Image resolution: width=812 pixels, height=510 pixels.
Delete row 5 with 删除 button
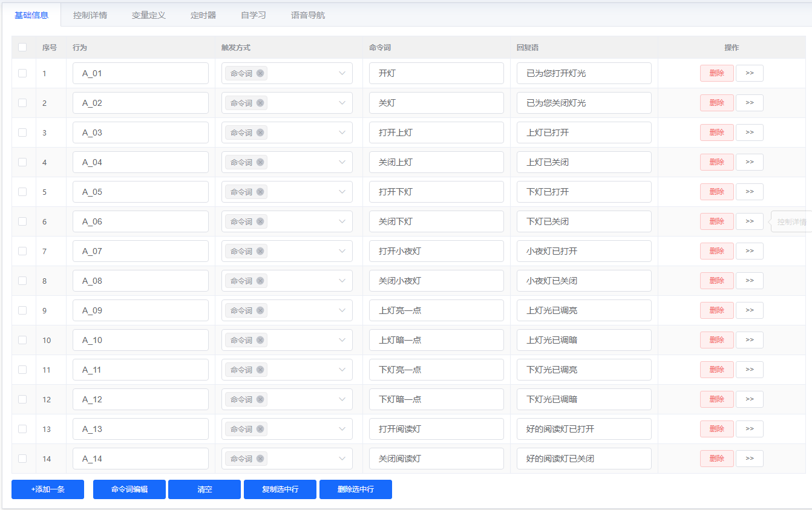(x=716, y=192)
